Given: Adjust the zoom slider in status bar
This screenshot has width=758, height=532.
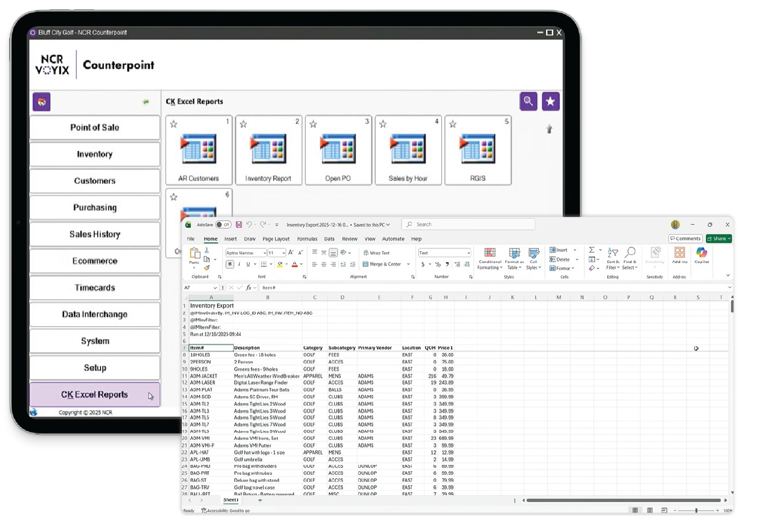Looking at the screenshot, I should 696,511.
